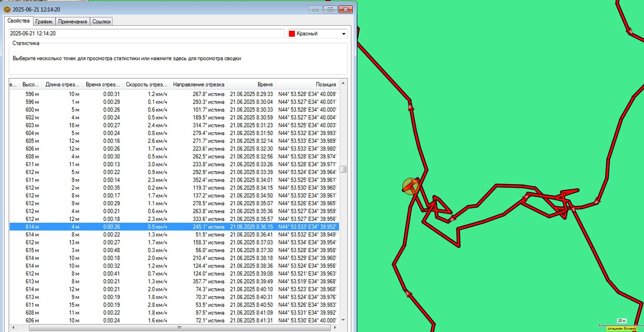The width and height of the screenshot is (644, 332).
Task: Select the row with time 21.06.2025 8:32:56
Action: [174, 156]
